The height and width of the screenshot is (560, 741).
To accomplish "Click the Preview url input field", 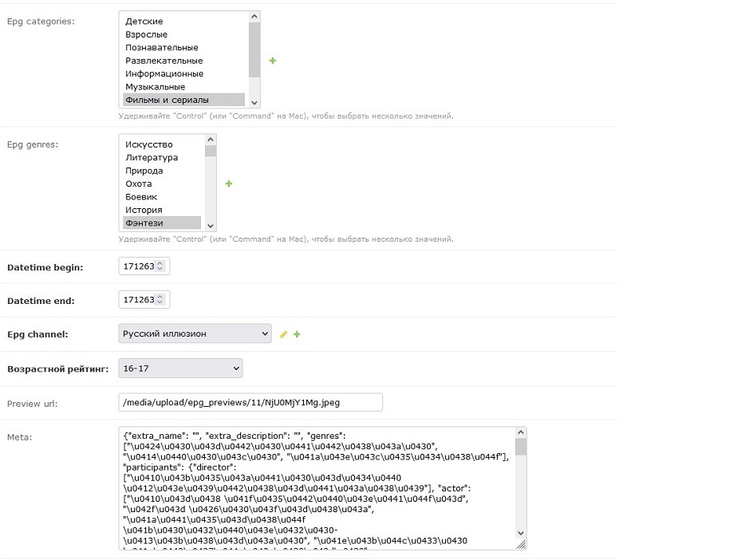I will [x=250, y=403].
